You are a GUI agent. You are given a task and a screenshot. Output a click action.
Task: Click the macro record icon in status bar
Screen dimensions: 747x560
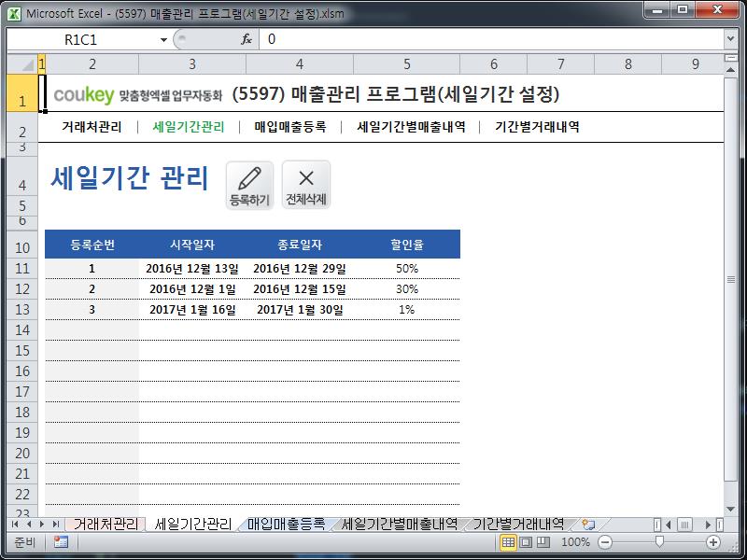61,542
